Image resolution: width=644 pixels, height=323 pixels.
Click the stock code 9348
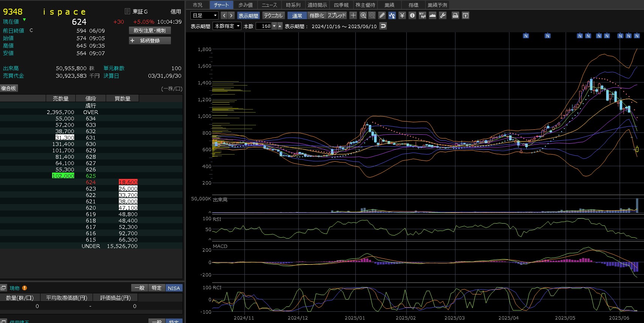(x=13, y=12)
